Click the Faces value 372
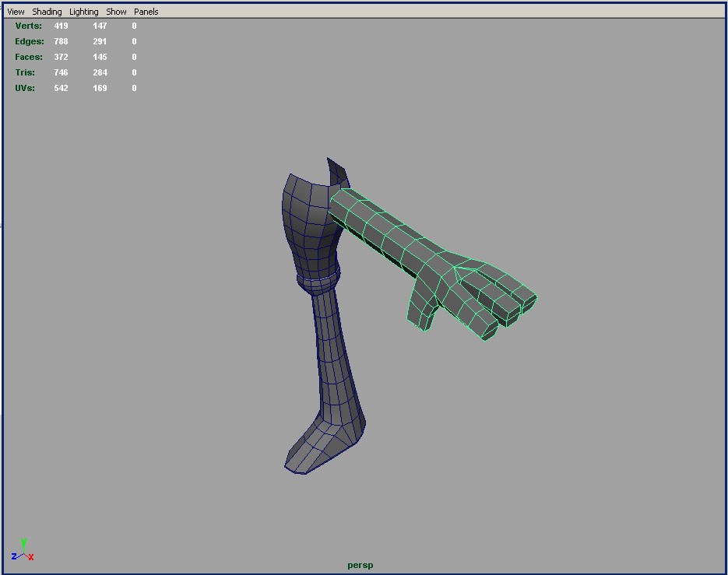 [61, 57]
